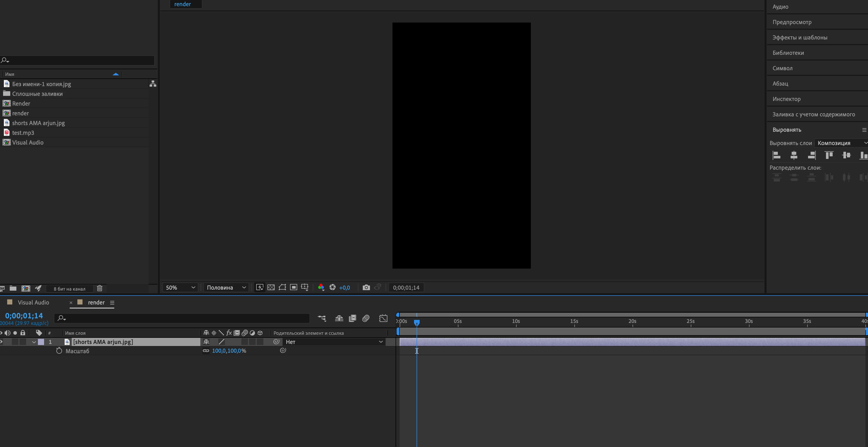Viewport: 868px width, 447px height.
Task: Open the Половина resolution dropdown
Action: [x=226, y=288]
